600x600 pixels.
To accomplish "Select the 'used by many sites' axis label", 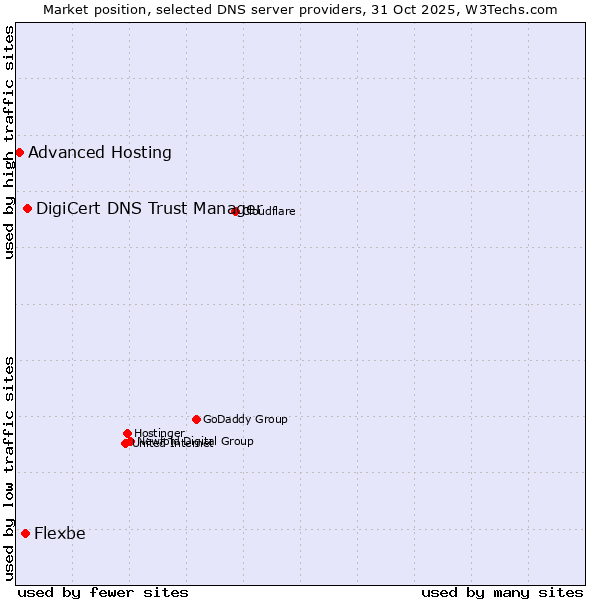I will point(502,592).
